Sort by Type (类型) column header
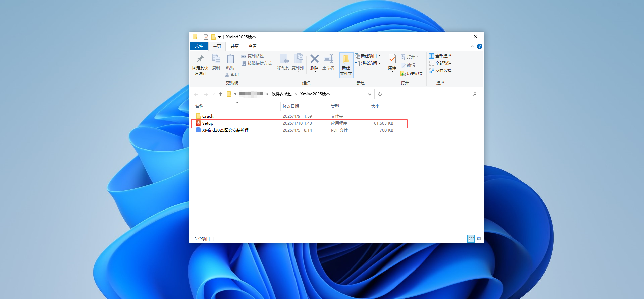 (335, 106)
